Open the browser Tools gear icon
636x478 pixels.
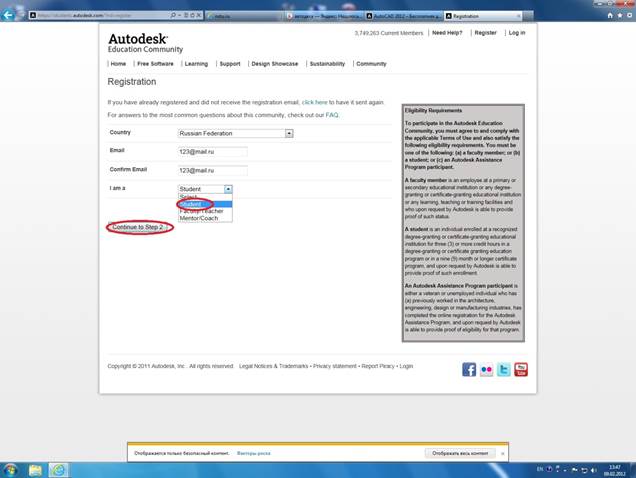tap(630, 15)
